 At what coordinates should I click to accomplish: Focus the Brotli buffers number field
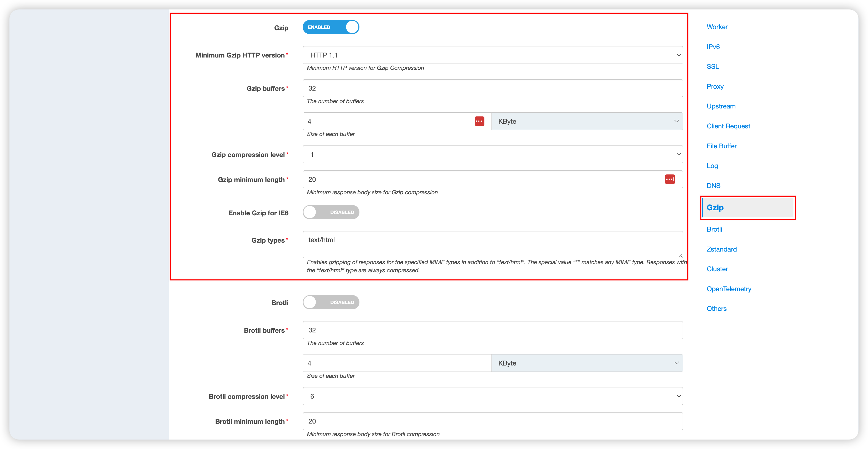(x=493, y=330)
